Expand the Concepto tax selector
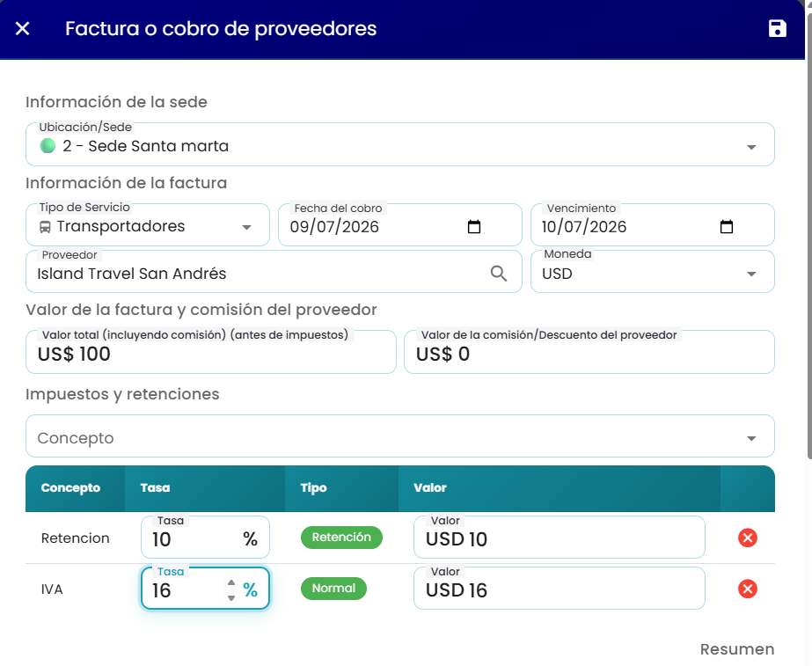This screenshot has height=666, width=812. (399, 436)
